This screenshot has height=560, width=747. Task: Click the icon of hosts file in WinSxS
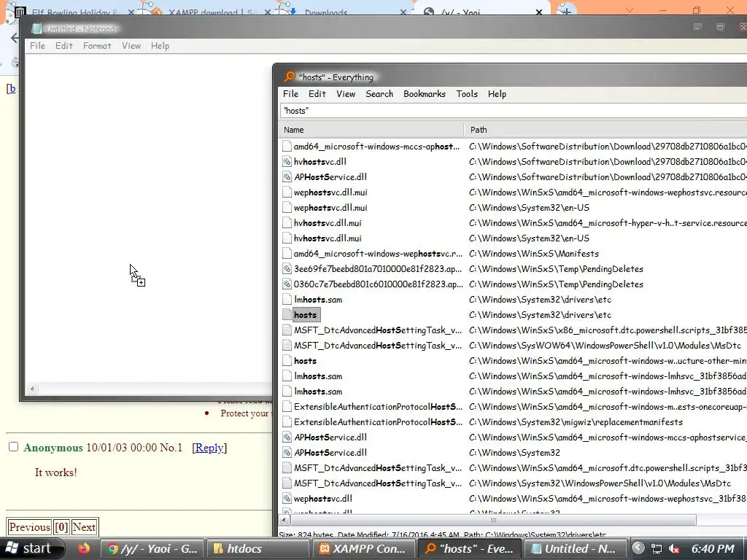[x=287, y=360]
